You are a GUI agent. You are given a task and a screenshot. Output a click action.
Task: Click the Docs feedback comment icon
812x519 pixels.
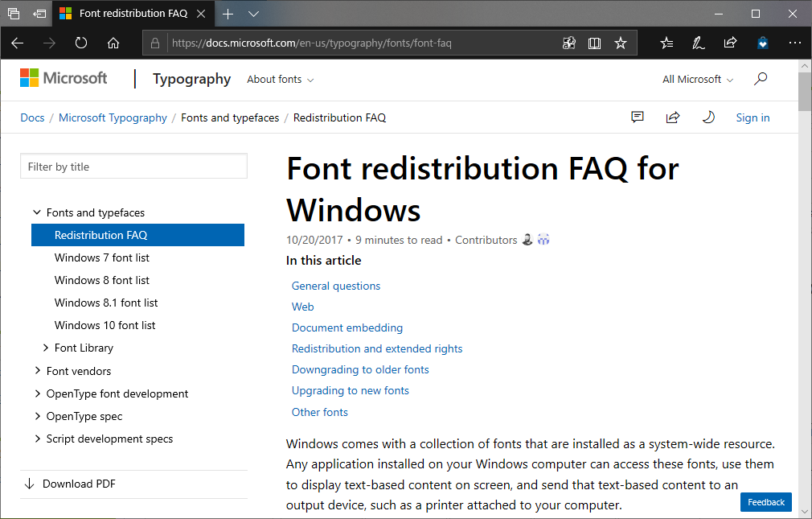(638, 117)
